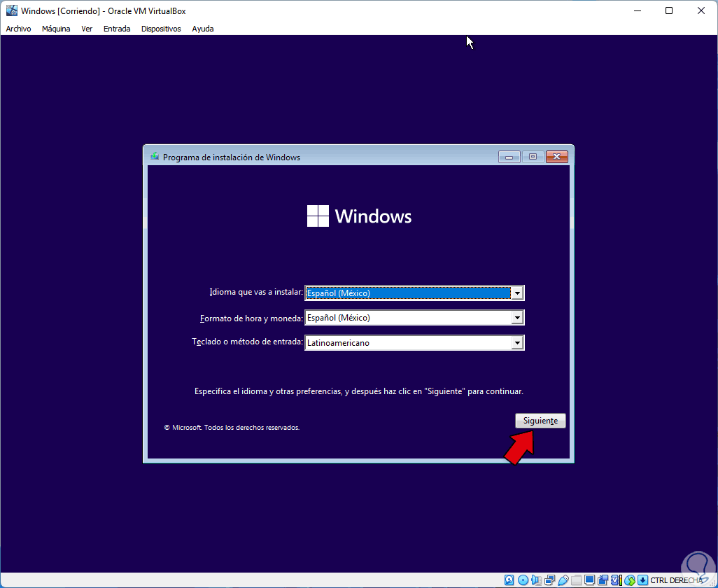This screenshot has width=718, height=588.
Task: Click the recording status icon
Action: coord(603,580)
